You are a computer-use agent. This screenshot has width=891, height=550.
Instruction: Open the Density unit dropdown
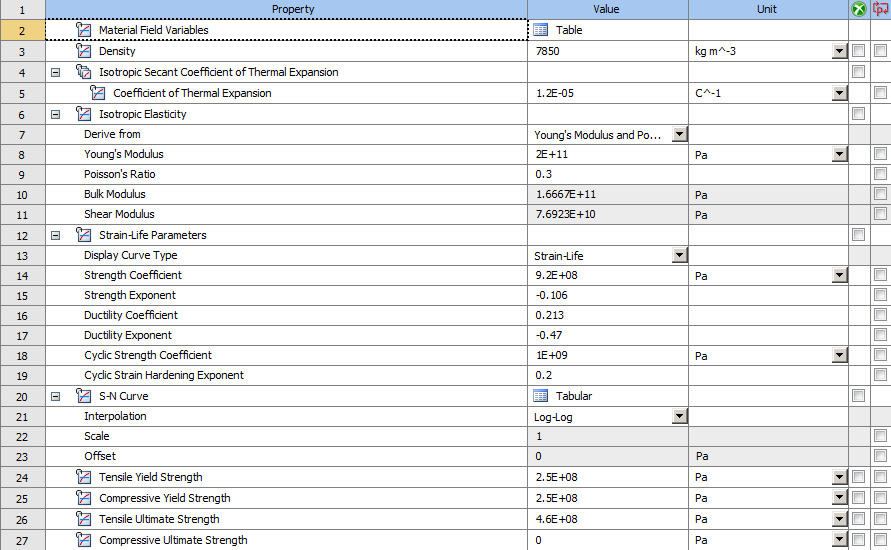(x=839, y=51)
